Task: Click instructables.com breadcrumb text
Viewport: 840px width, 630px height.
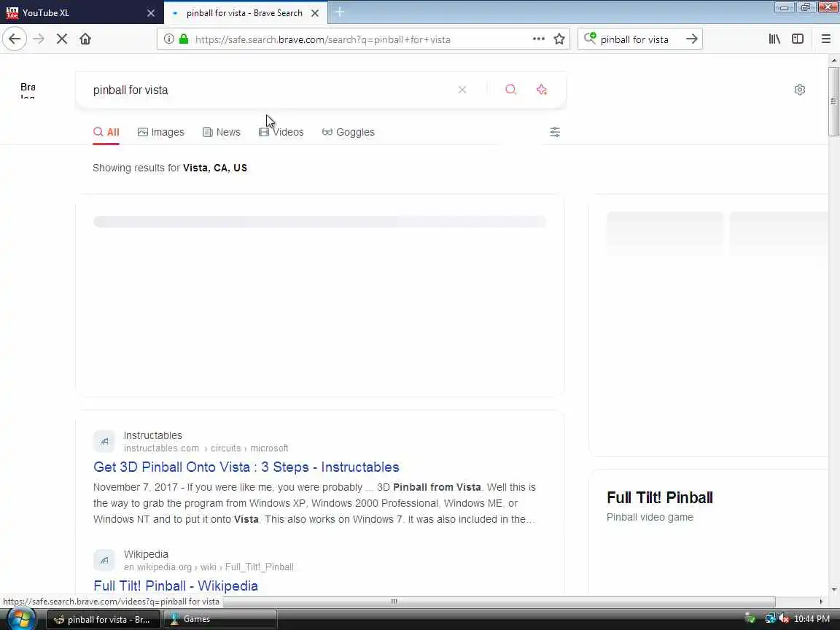Action: pyautogui.click(x=161, y=448)
